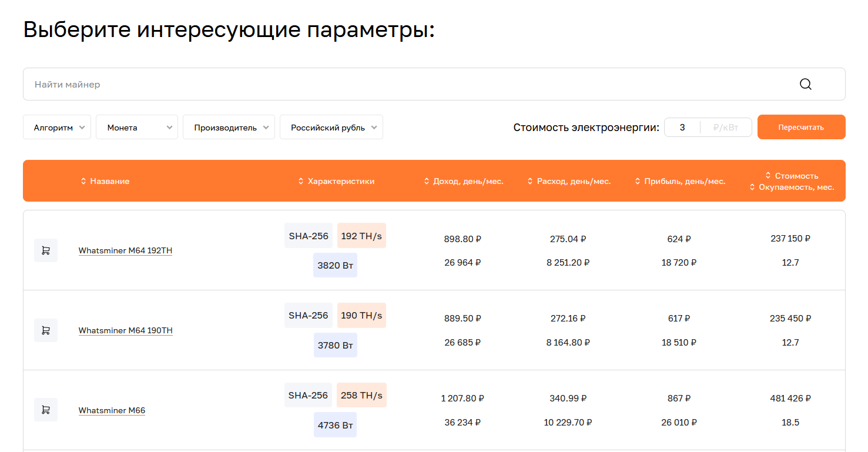
Task: Click the 258 TH/s hashrate tag
Action: pyautogui.click(x=361, y=395)
